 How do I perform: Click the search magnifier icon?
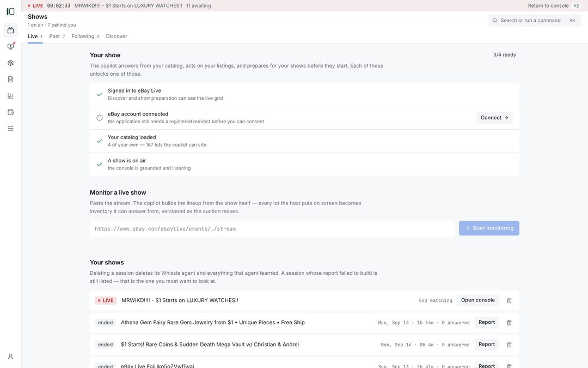click(x=495, y=21)
